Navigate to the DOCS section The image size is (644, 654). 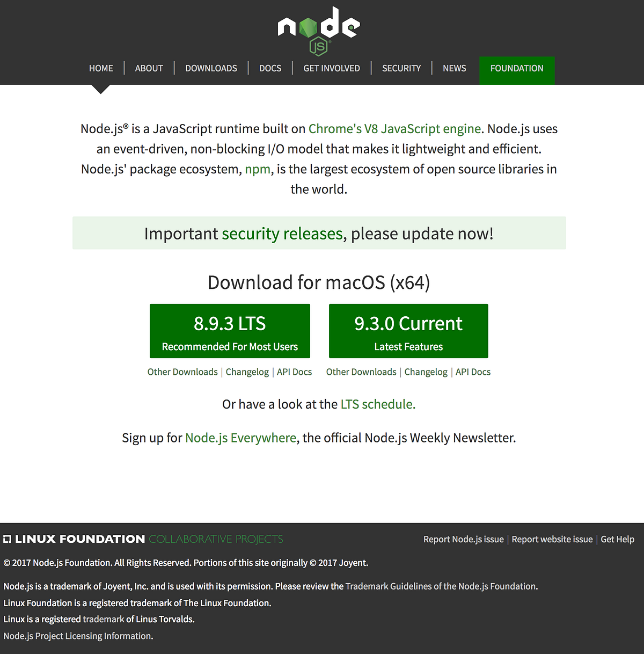[270, 68]
